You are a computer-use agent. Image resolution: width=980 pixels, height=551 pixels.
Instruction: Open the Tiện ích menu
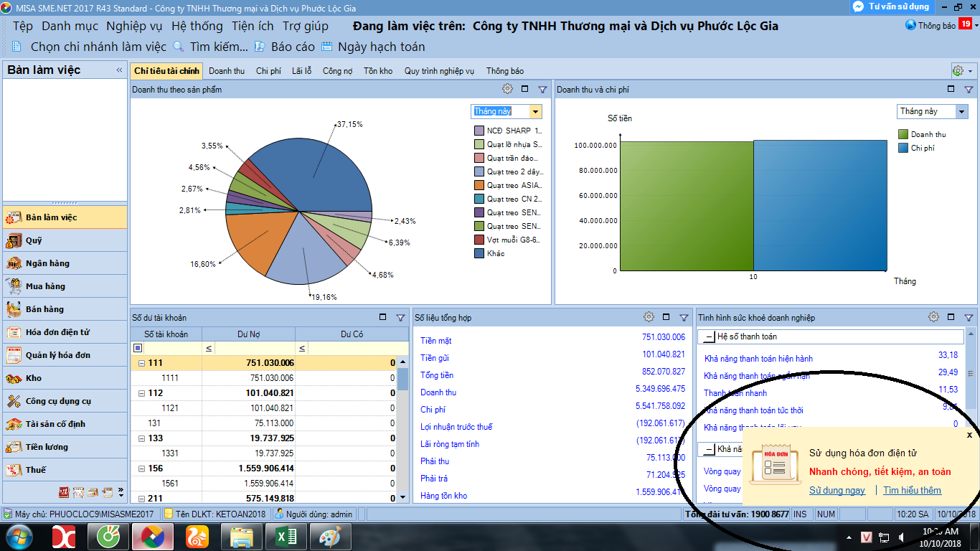[253, 26]
